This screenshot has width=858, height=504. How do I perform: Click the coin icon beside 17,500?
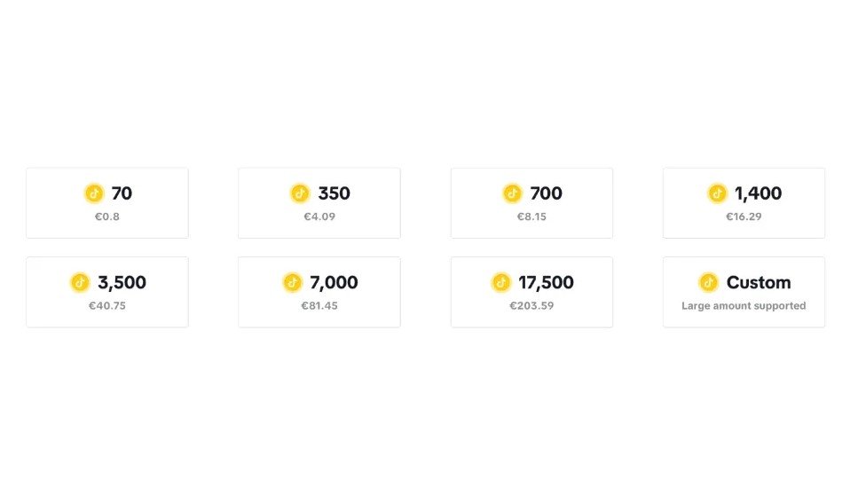(501, 282)
